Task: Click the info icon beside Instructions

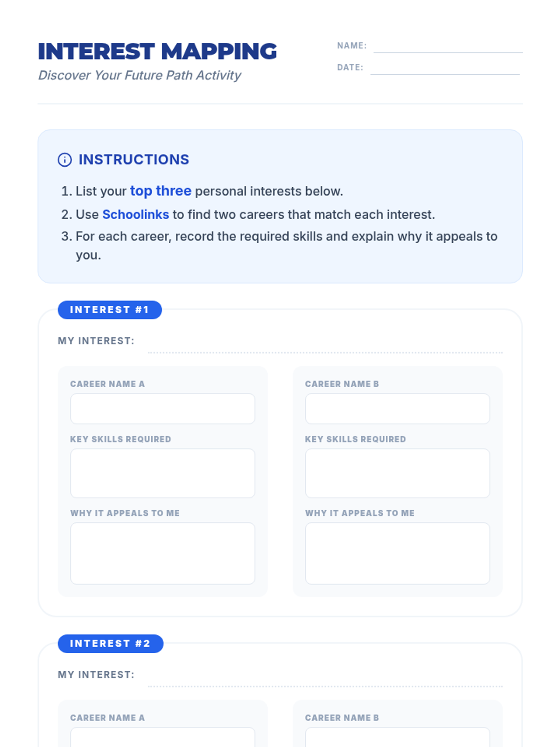Action: pos(64,160)
